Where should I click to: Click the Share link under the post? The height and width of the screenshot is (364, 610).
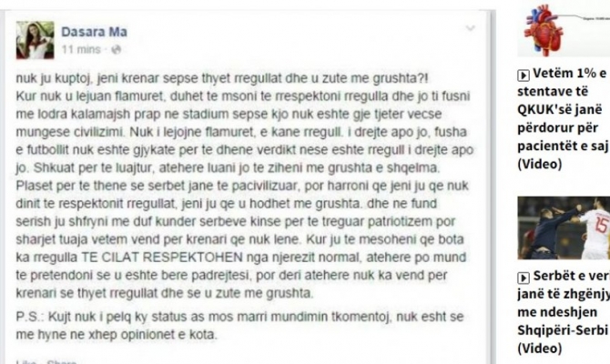tap(61, 361)
